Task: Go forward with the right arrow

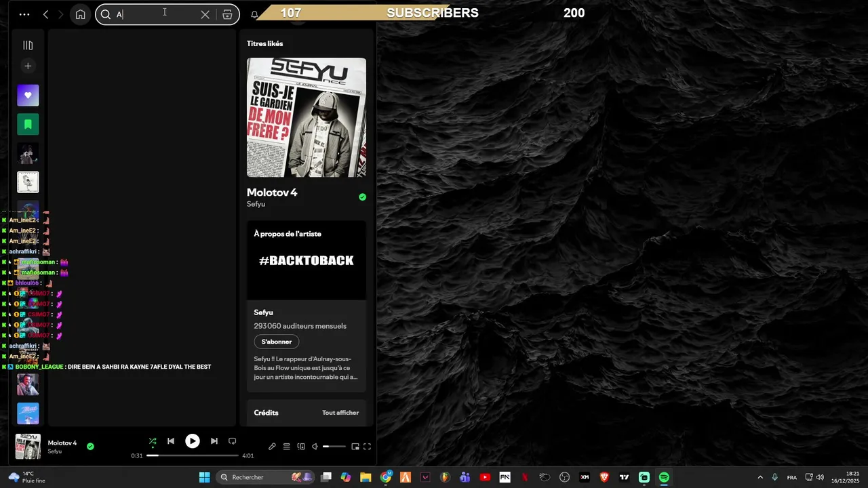Action: coord(61,14)
